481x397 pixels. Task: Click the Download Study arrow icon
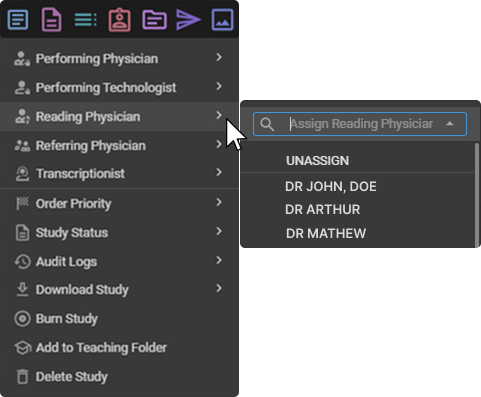tap(22, 289)
